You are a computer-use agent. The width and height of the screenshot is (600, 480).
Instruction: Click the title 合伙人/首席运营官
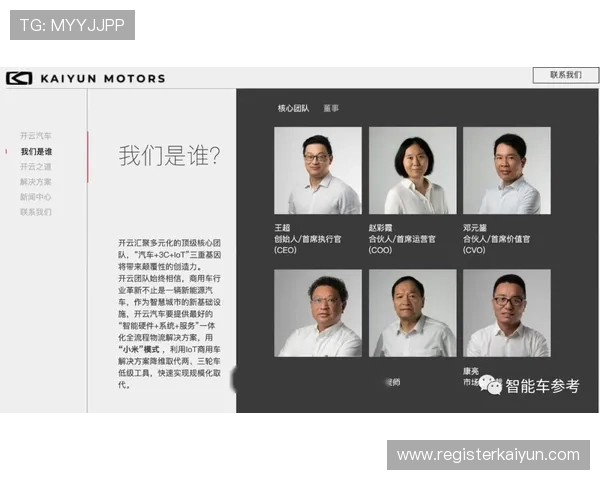coord(402,239)
